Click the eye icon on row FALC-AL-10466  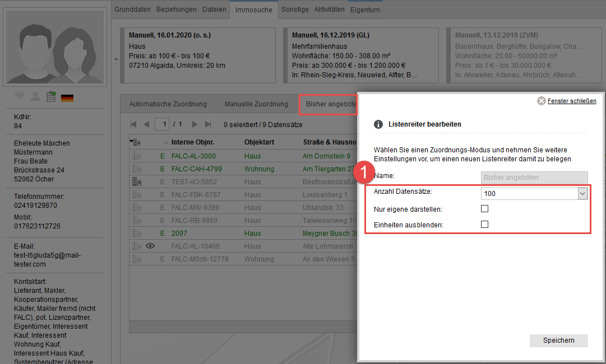click(x=150, y=246)
